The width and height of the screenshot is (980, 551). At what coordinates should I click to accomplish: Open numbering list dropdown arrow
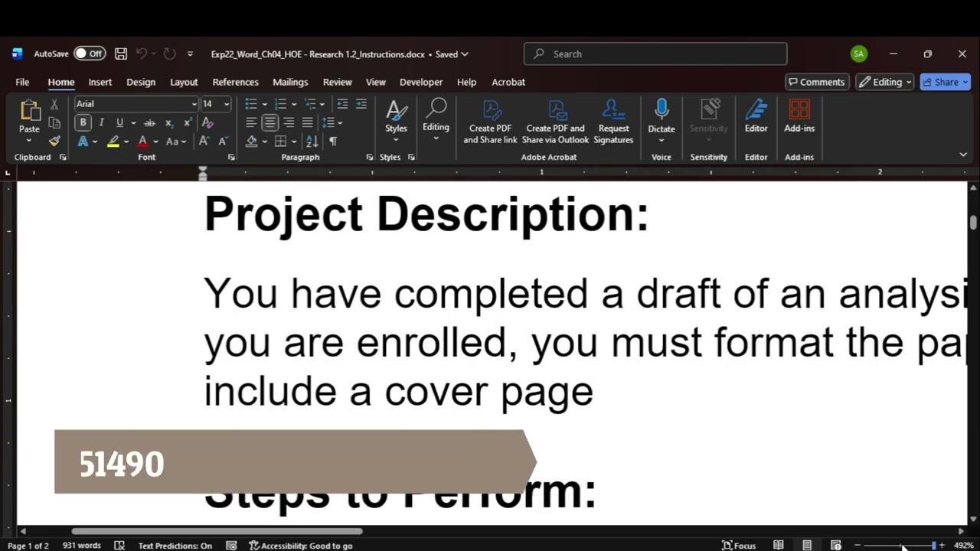tap(293, 104)
